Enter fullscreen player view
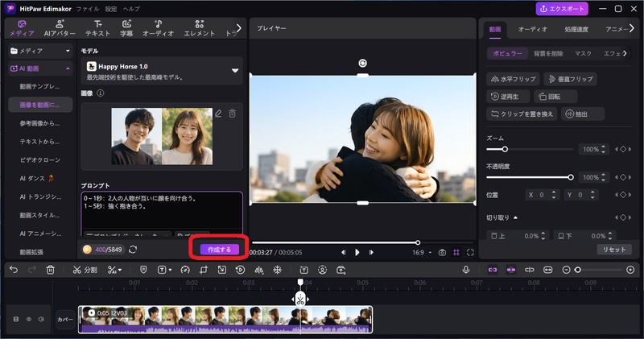 470,252
